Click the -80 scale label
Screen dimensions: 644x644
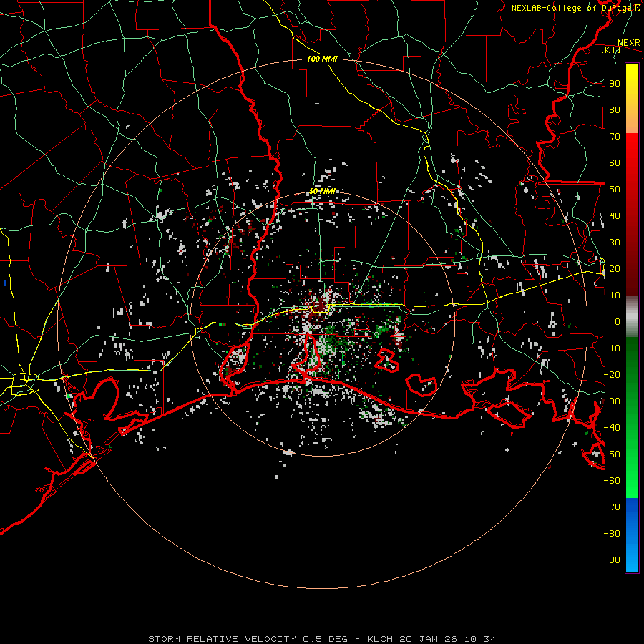(x=612, y=534)
